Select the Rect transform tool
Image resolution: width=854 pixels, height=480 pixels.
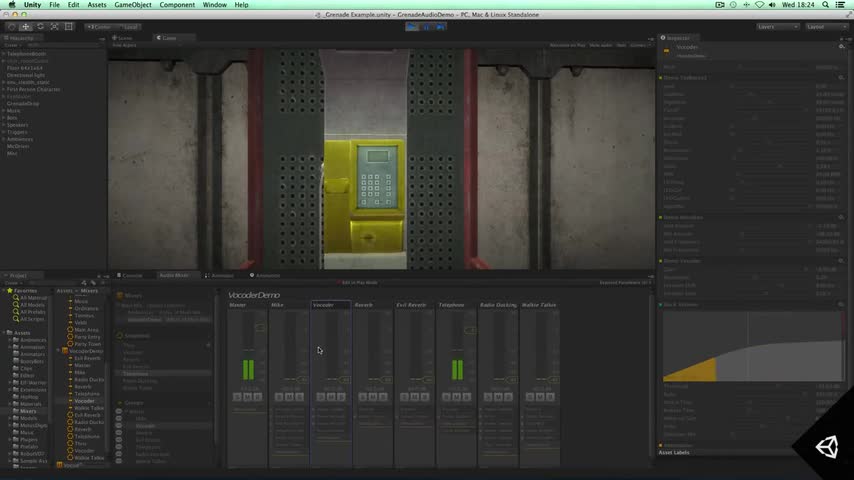tap(69, 27)
